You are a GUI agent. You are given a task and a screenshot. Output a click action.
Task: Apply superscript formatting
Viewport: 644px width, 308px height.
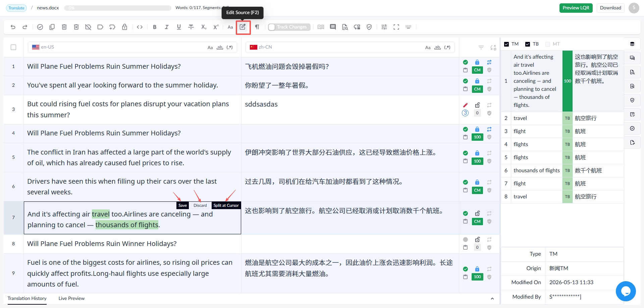(216, 27)
